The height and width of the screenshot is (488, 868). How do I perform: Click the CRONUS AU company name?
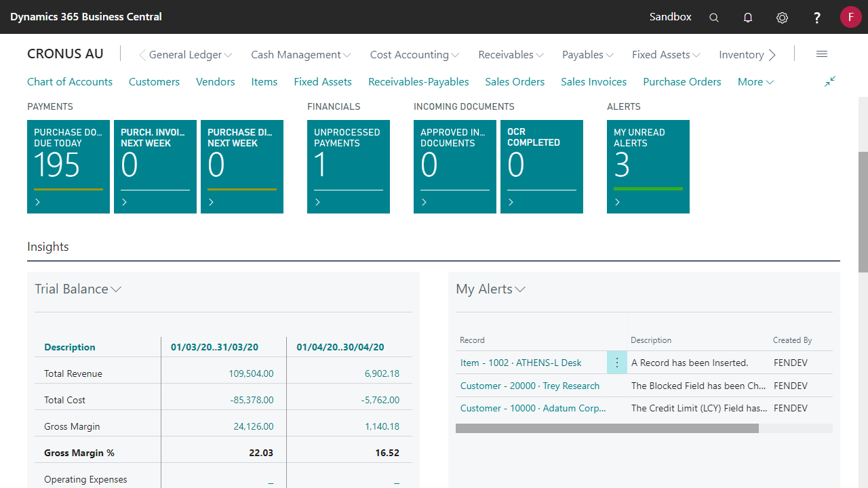tap(66, 54)
